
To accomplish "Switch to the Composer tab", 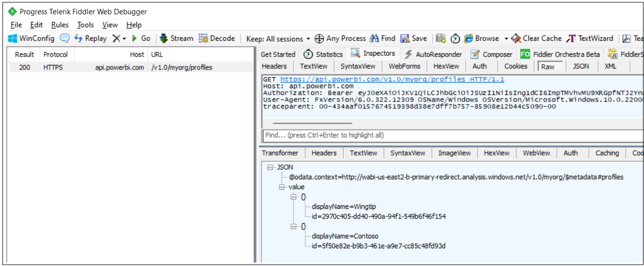I will coord(491,54).
